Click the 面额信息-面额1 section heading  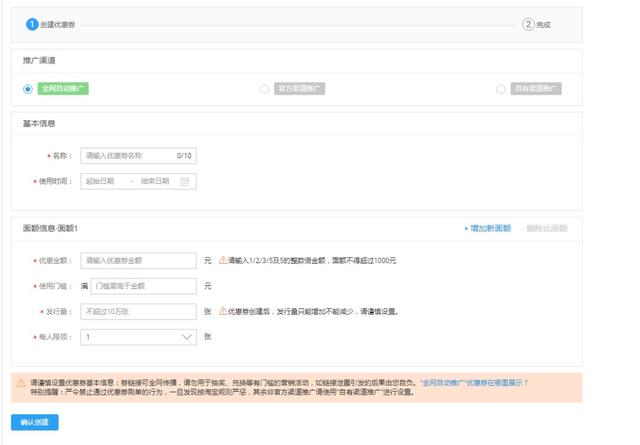50,228
